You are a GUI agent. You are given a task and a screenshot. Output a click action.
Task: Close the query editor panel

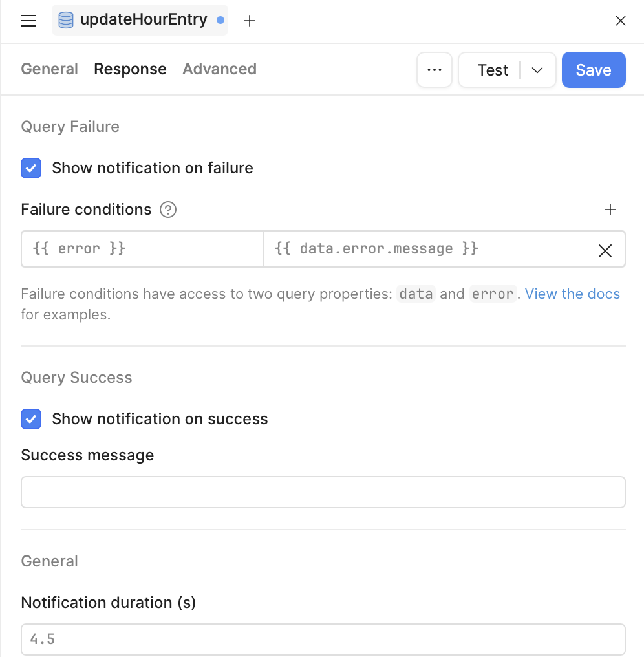pyautogui.click(x=621, y=21)
